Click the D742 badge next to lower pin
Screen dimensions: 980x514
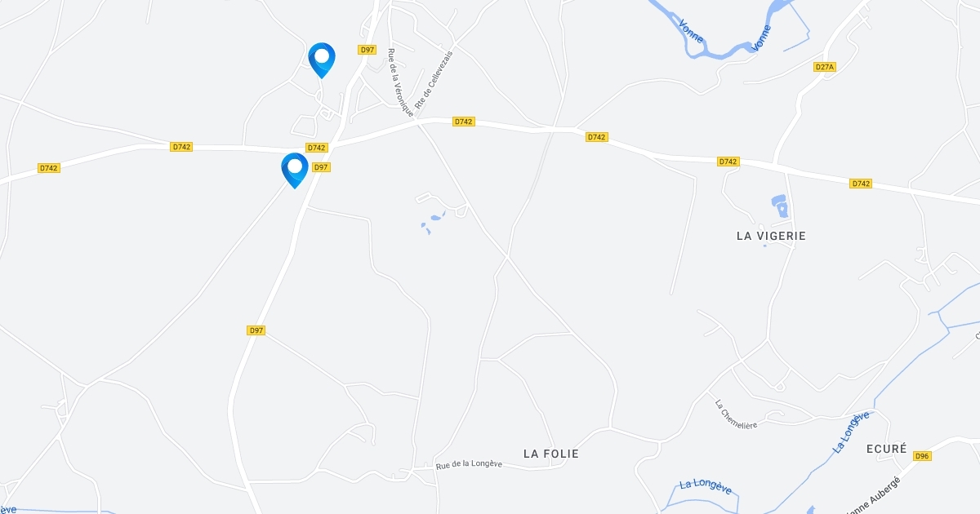[317, 148]
